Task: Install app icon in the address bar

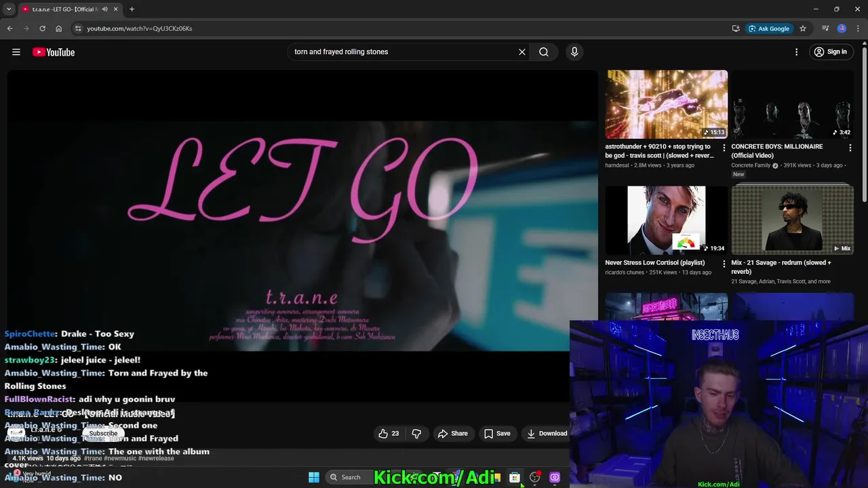Action: coord(736,28)
